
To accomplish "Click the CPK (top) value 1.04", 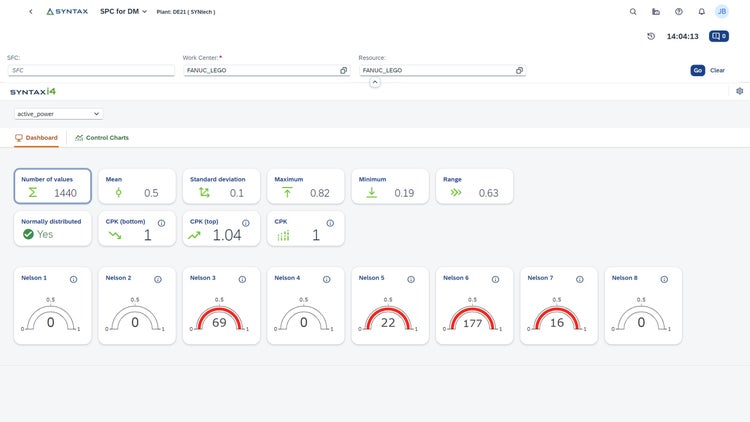I will [227, 235].
